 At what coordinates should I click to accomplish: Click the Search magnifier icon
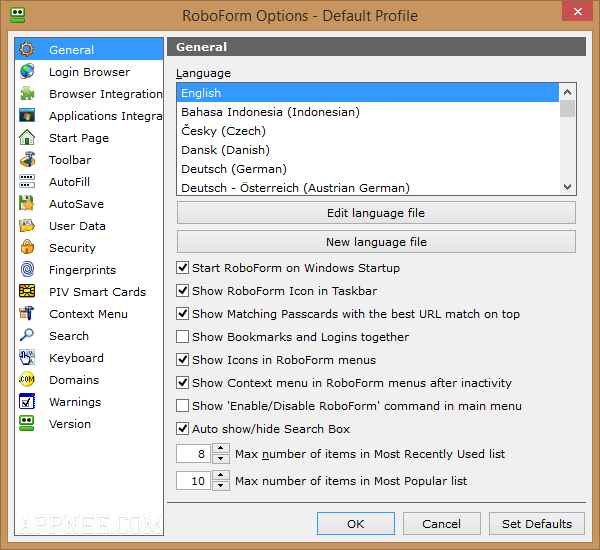tap(27, 336)
